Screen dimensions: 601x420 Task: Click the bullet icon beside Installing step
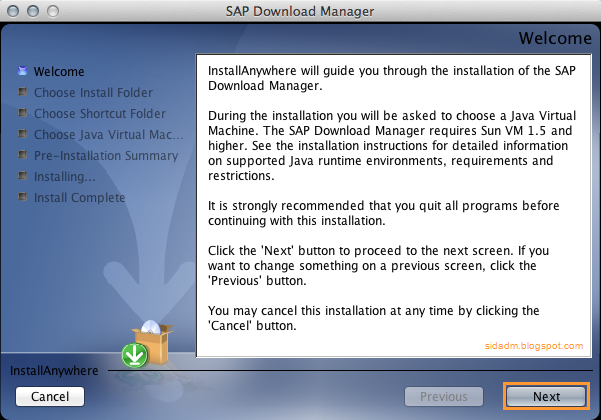[x=23, y=176]
